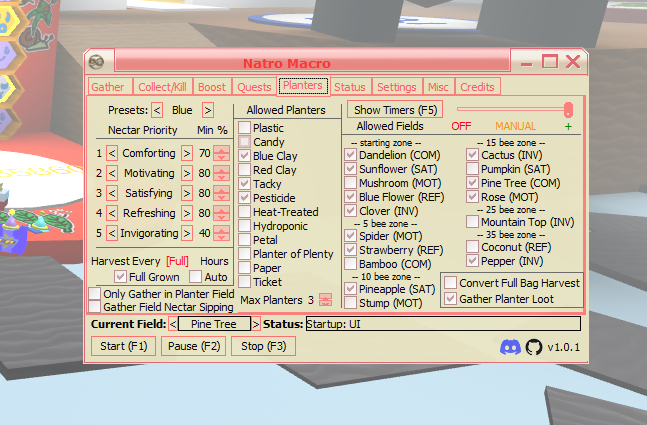Toggle the Pepper (INV) field
The image size is (647, 425).
tap(472, 261)
